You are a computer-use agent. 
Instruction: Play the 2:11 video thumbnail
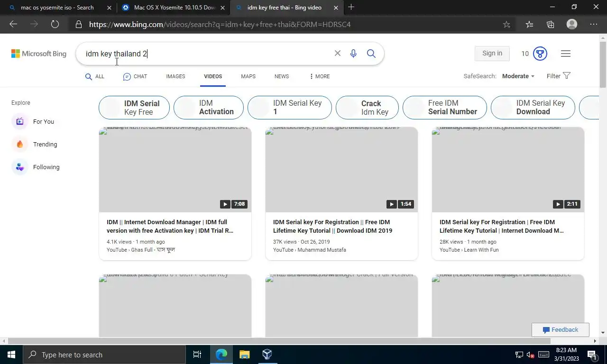click(508, 170)
